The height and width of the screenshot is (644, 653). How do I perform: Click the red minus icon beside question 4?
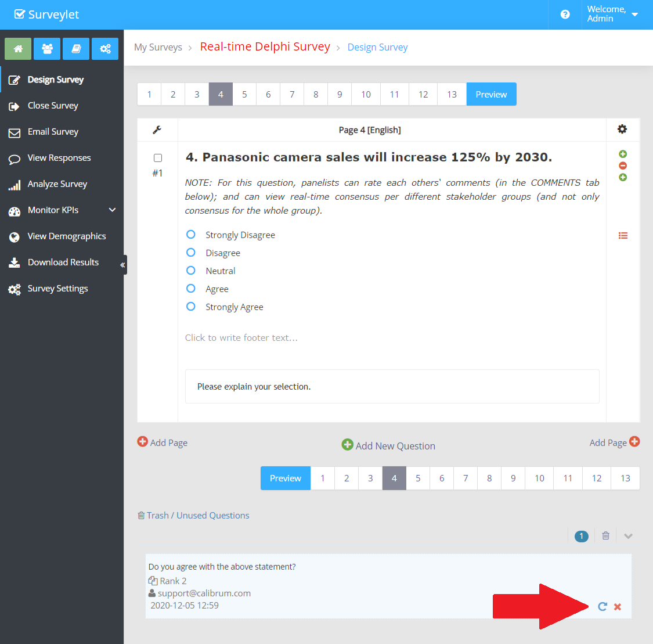pos(623,166)
